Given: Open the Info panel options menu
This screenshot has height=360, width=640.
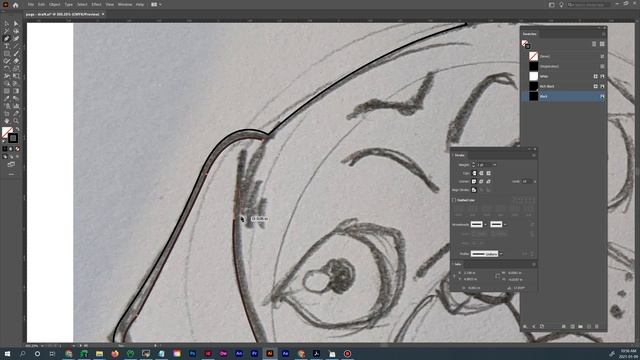Looking at the screenshot, I should (533, 264).
